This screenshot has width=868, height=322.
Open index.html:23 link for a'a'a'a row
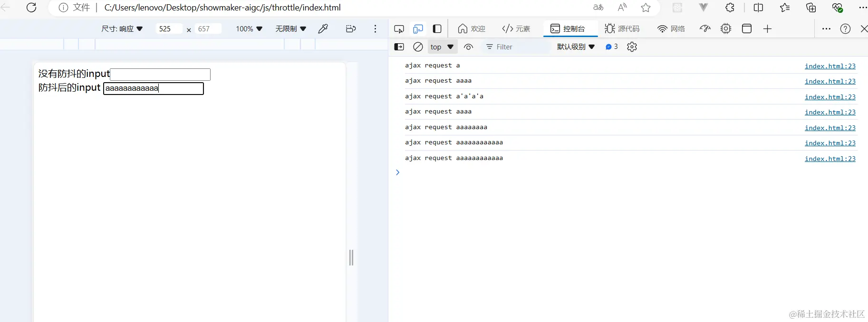[830, 97]
